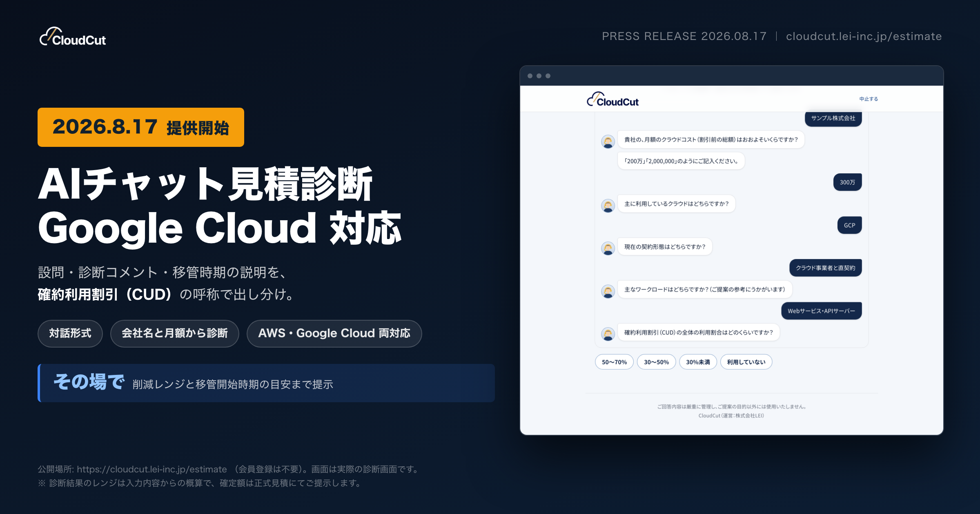Click the line 設問・診断コメント・移管時期の説明を、
Viewport: 980px width, 514px height.
pyautogui.click(x=163, y=272)
